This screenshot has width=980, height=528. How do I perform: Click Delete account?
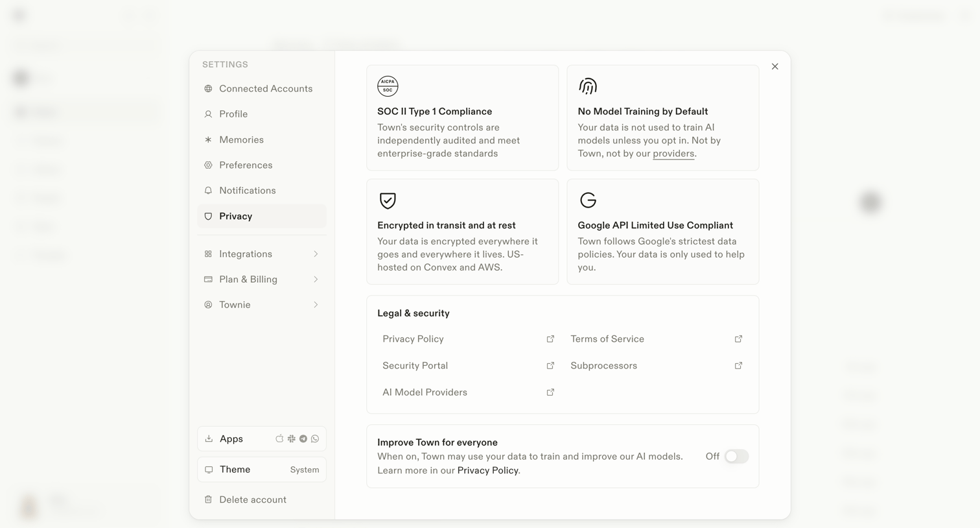click(261, 500)
